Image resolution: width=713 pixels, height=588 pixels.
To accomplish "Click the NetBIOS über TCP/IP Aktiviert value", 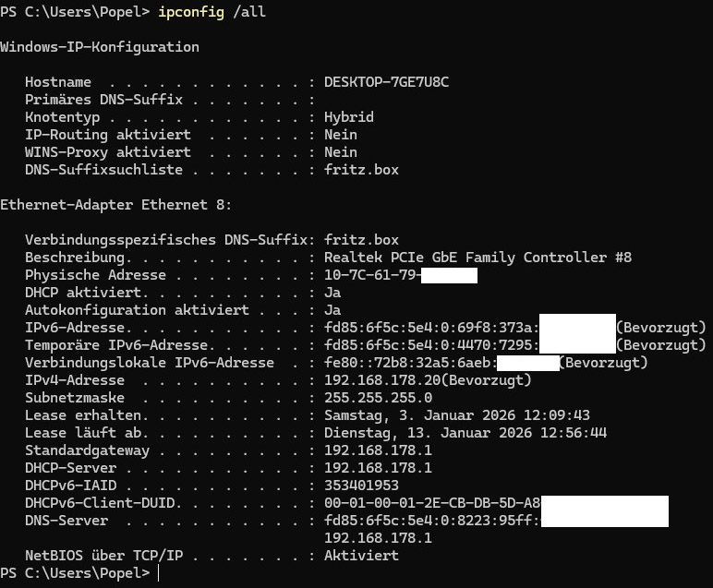I will point(361,556).
